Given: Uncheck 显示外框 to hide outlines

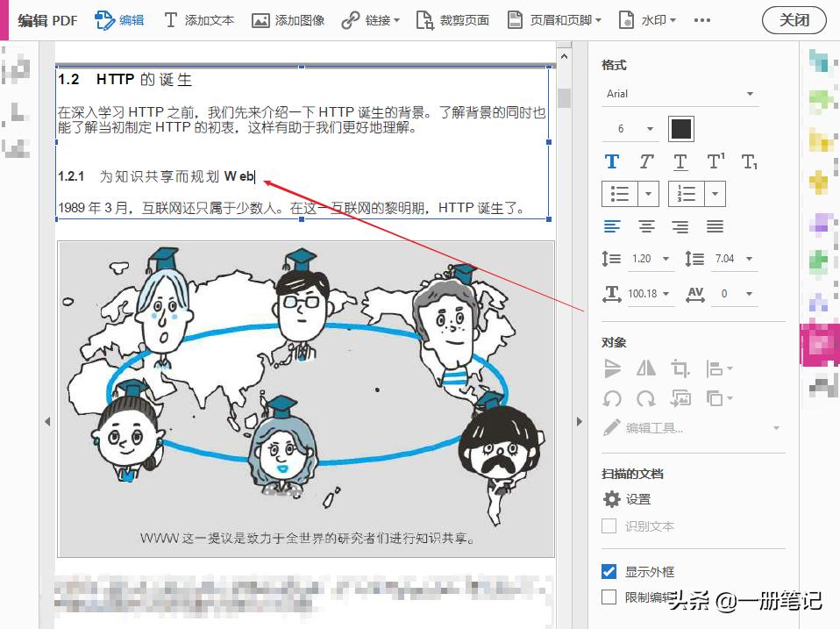Looking at the screenshot, I should tap(609, 571).
